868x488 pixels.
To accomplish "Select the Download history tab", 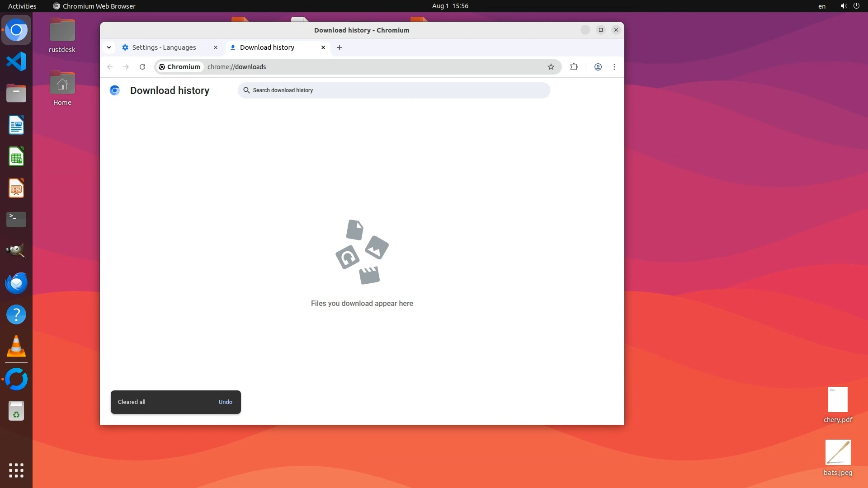I will coord(267,47).
